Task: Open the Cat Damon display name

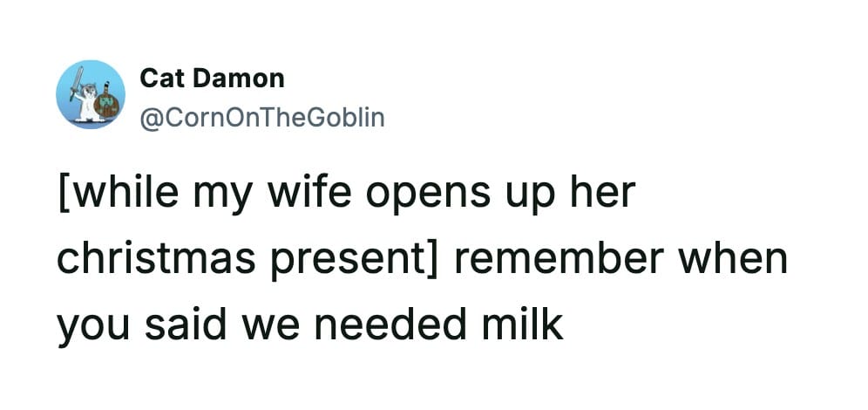Action: [x=212, y=79]
